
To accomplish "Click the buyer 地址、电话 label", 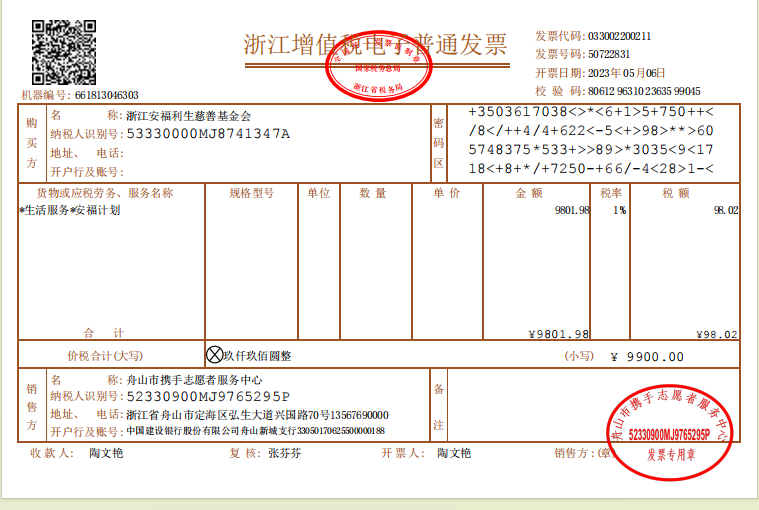I will (87, 153).
